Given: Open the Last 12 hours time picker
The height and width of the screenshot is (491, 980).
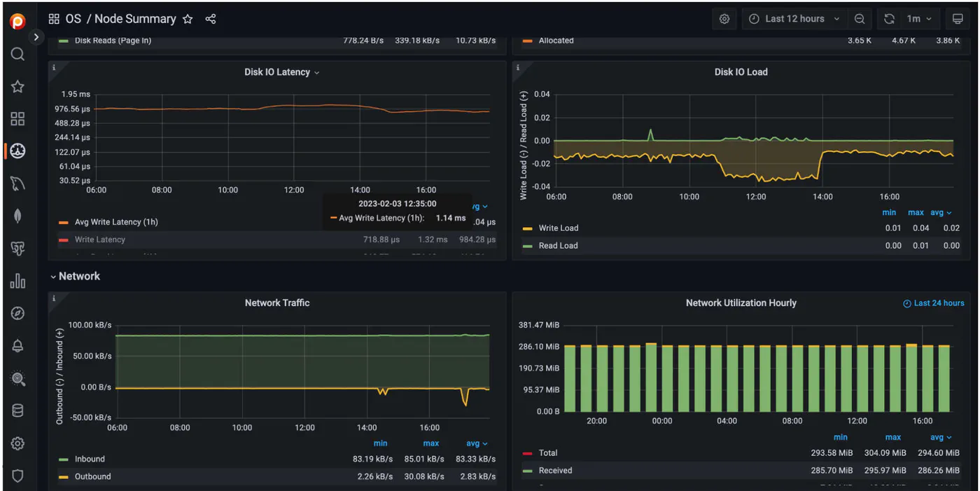Looking at the screenshot, I should coord(794,19).
